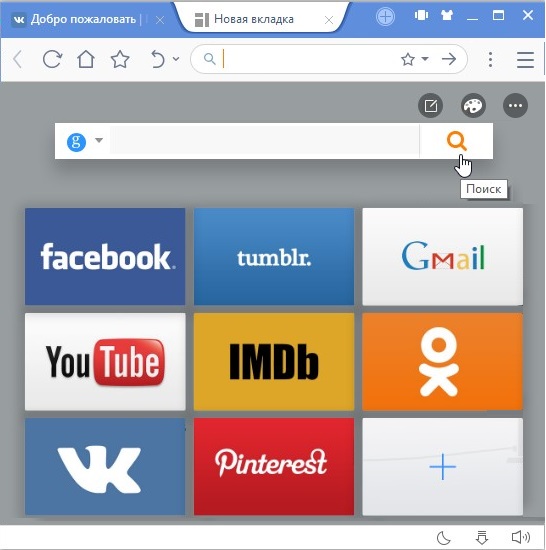This screenshot has width=546, height=550.
Task: Select the Новая вкладка tab
Action: [x=254, y=19]
